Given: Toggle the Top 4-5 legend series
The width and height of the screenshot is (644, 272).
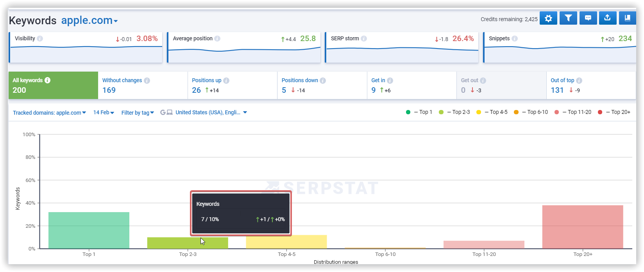Looking at the screenshot, I should click(x=492, y=112).
